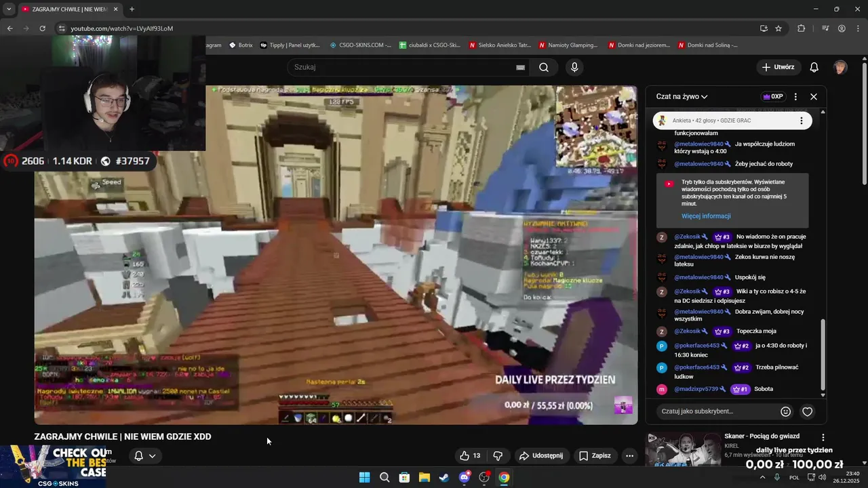Open the Domki nad jeziorem bookmark
Screen dimensions: 868x488
[x=639, y=45]
